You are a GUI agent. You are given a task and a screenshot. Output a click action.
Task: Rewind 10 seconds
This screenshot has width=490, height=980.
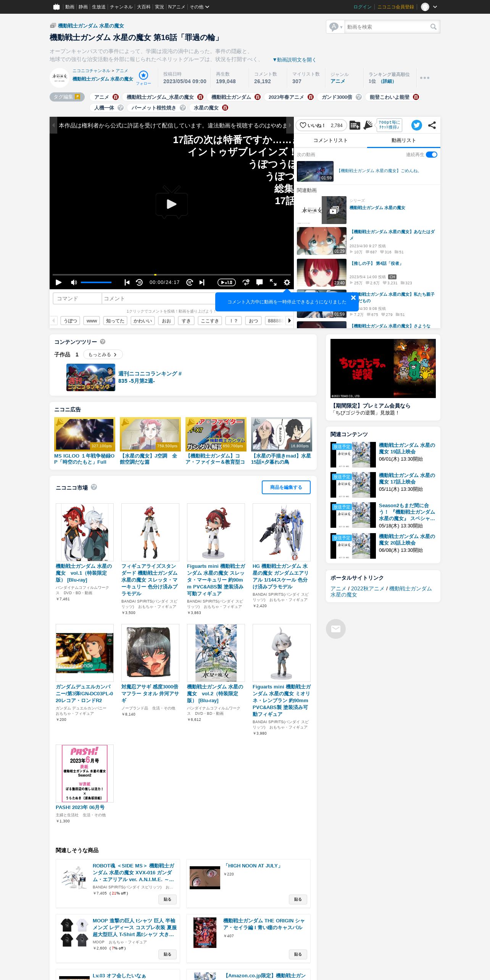[x=139, y=282]
